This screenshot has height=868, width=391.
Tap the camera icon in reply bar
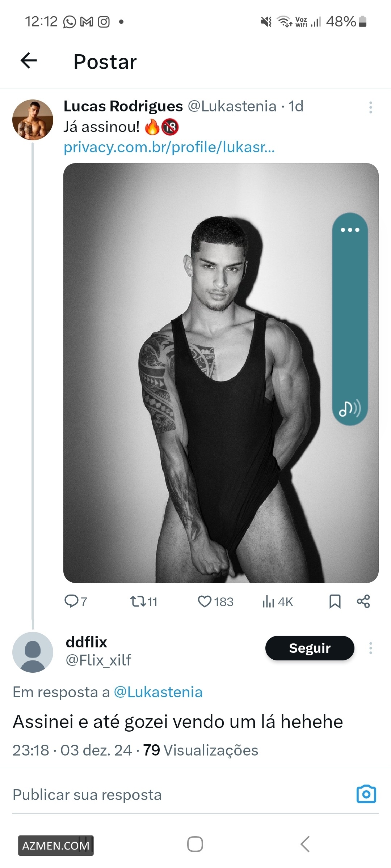click(x=366, y=794)
